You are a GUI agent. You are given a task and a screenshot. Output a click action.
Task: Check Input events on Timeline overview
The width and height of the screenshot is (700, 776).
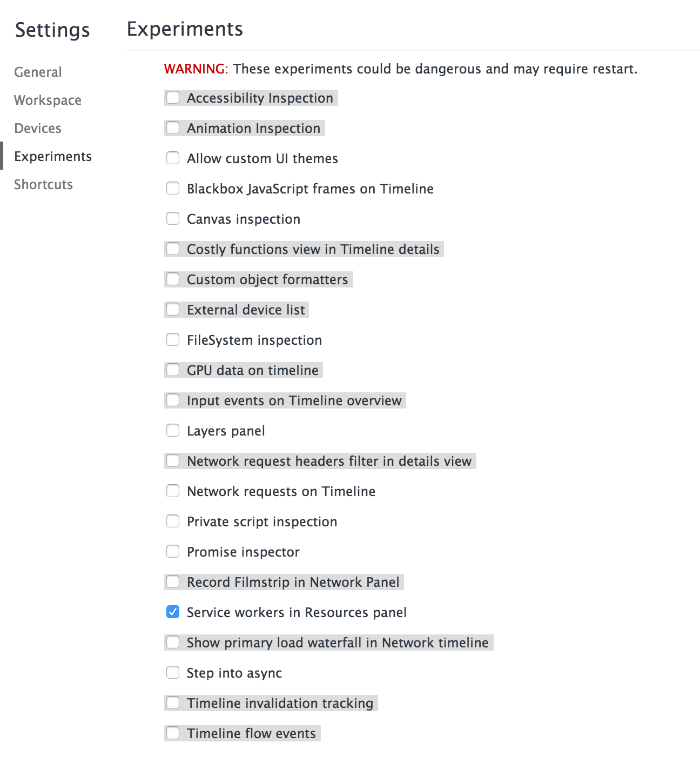tap(172, 400)
